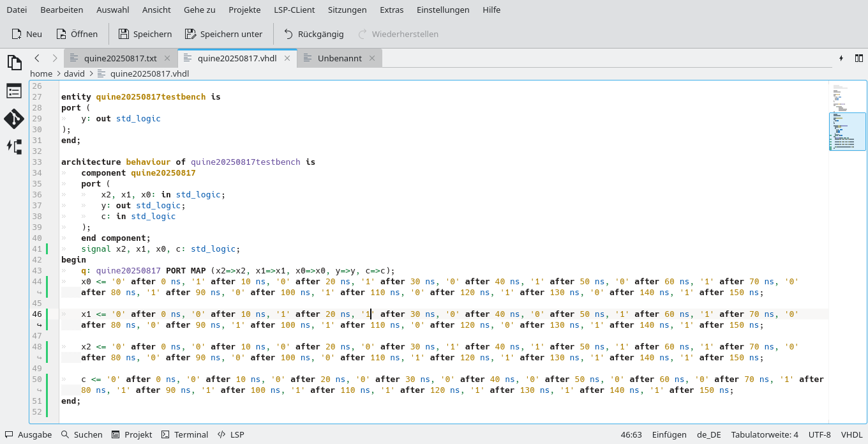Toggle the pin icon next to the tab bar
868x444 pixels.
tap(841, 58)
